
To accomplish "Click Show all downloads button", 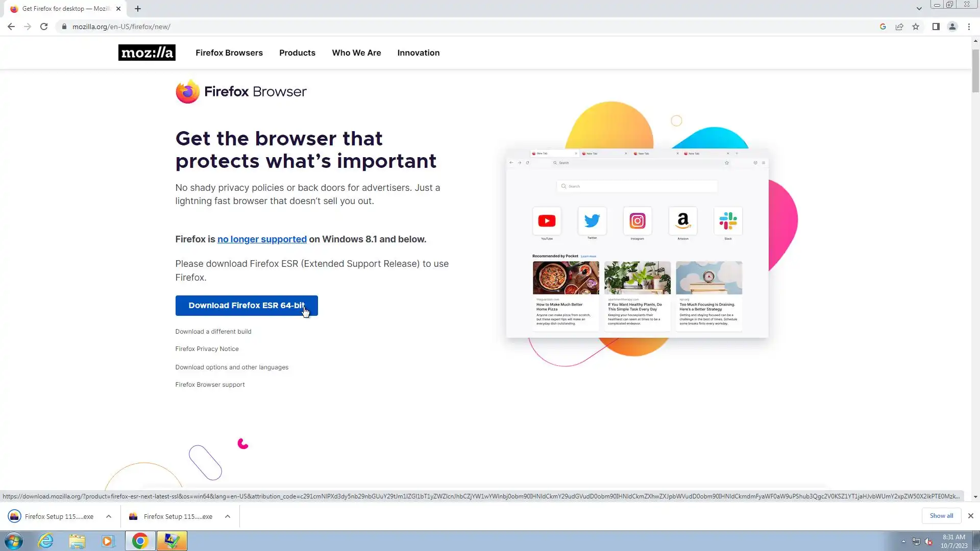I will tap(941, 516).
